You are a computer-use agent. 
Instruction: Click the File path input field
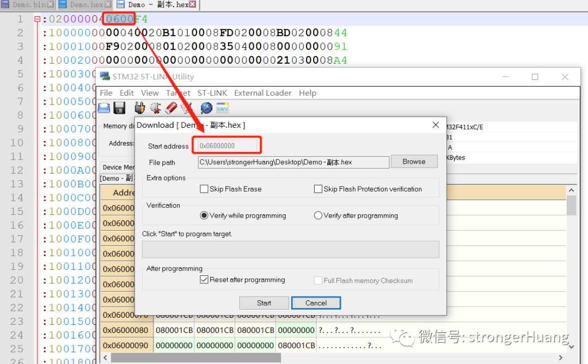[x=293, y=162]
